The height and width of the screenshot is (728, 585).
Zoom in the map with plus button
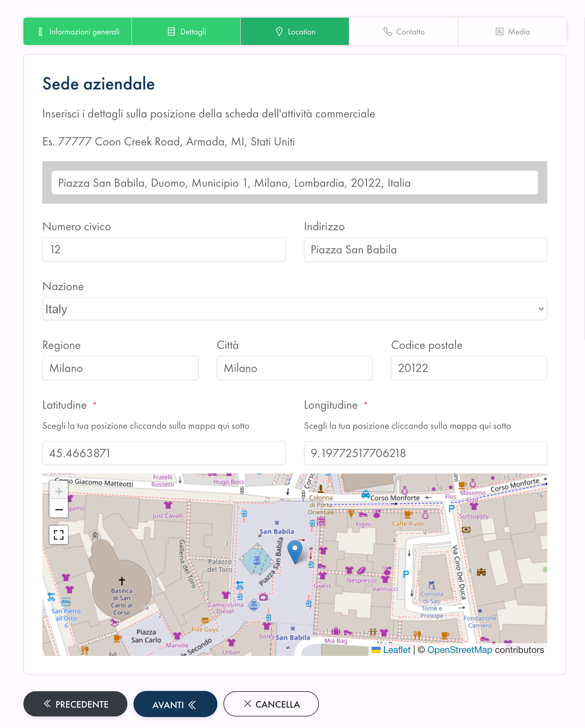click(59, 491)
